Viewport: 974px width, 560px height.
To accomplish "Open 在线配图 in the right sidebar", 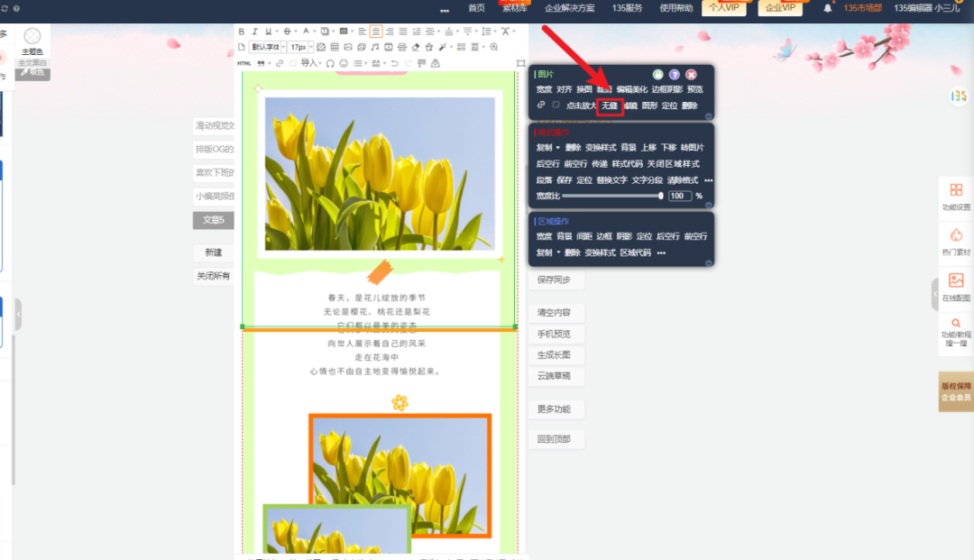I will [956, 288].
